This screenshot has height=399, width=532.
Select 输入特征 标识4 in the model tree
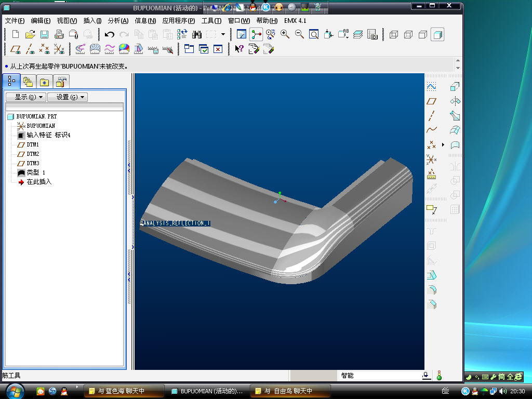pos(48,135)
